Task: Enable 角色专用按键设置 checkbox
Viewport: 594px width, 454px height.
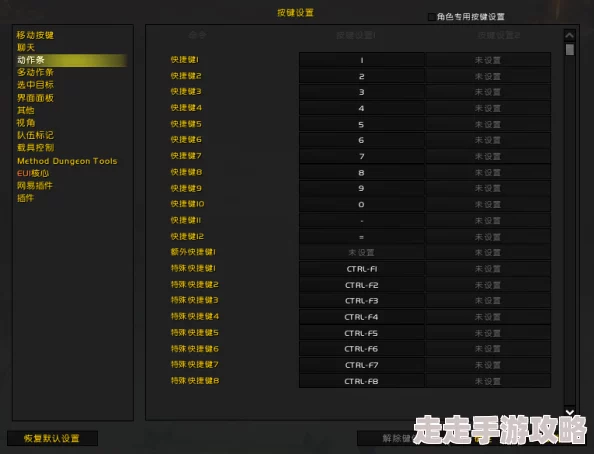Action: [431, 17]
